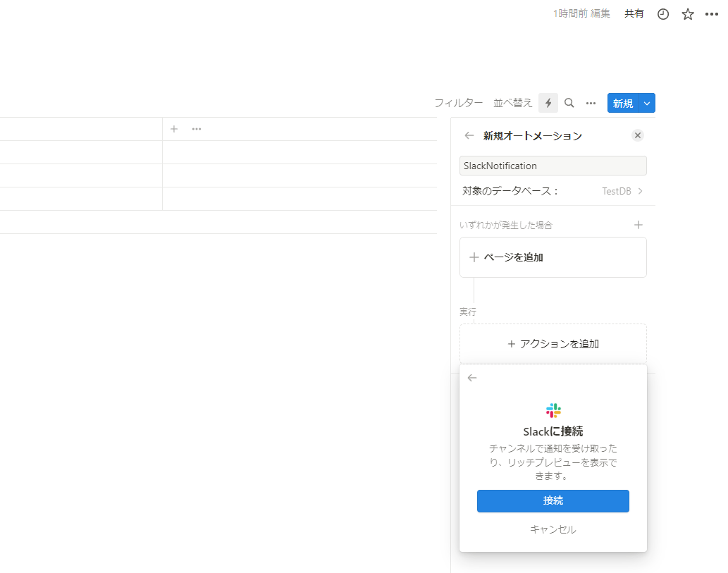Open the フィルター menu

click(459, 103)
